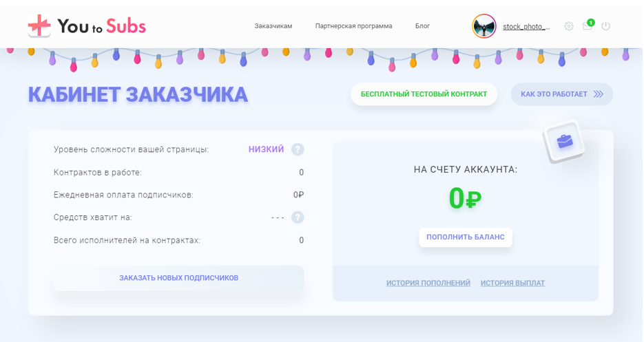644x342 pixels.
Task: Open the Заказчикам menu item
Action: 273,26
